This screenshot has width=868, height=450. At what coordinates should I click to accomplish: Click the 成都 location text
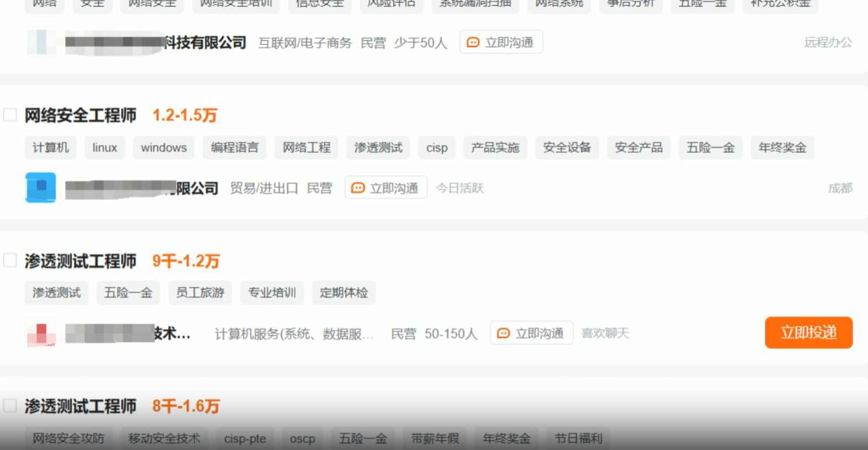pos(840,188)
